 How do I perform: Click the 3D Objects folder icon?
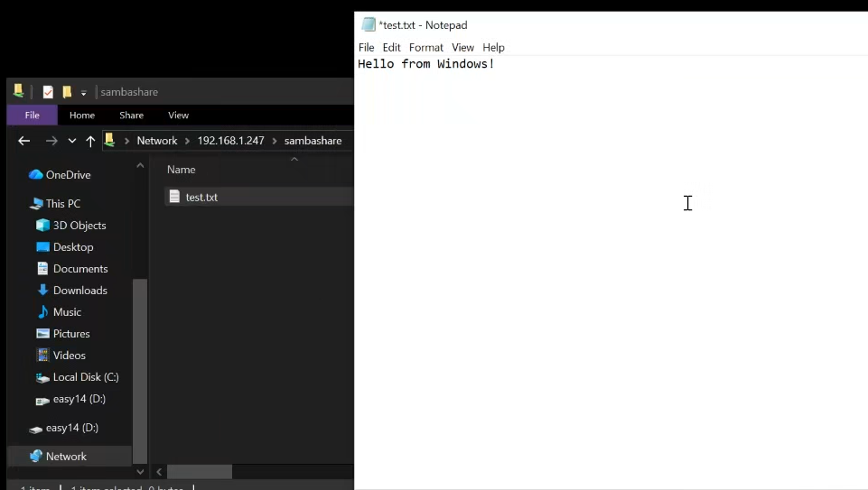click(42, 226)
